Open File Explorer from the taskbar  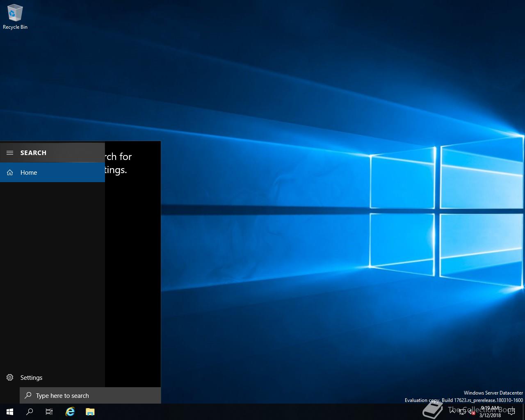point(90,412)
